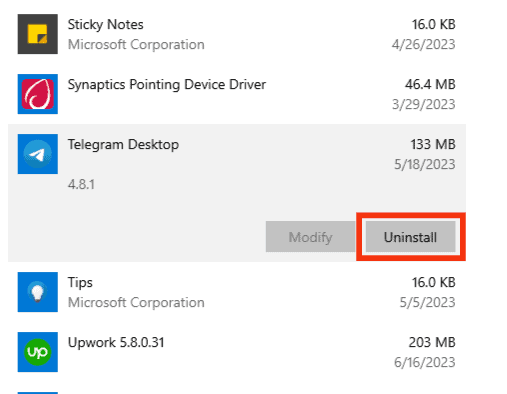Click the 46.4 MB size value

(430, 84)
